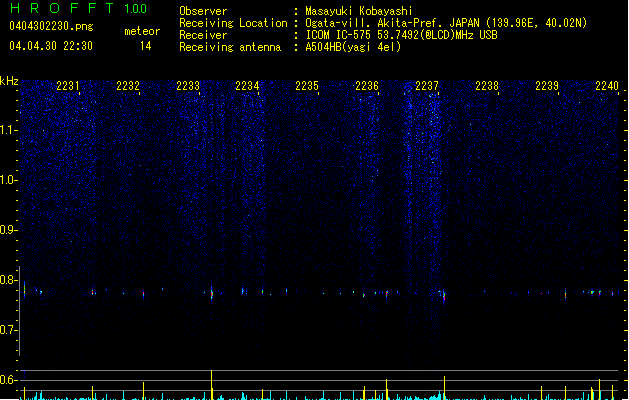Click the kHz axis unit label

(x=9, y=81)
